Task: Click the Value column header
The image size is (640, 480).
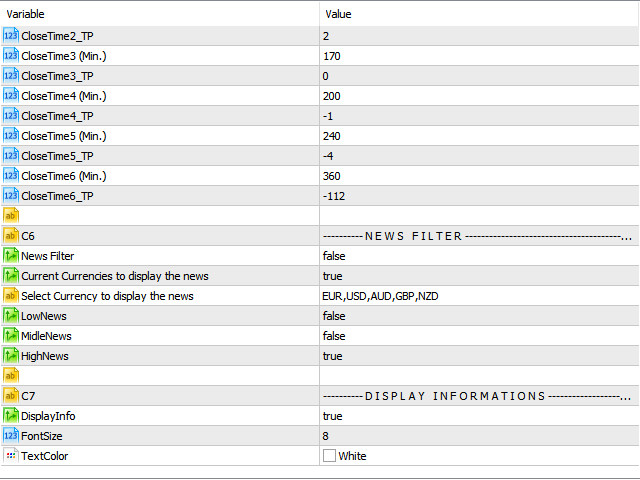Action: (x=478, y=14)
